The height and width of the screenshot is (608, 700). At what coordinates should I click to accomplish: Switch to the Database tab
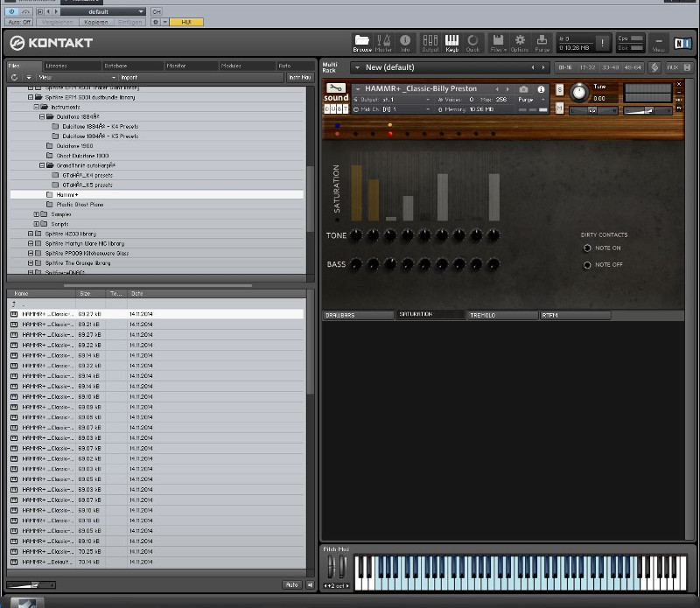pos(133,66)
